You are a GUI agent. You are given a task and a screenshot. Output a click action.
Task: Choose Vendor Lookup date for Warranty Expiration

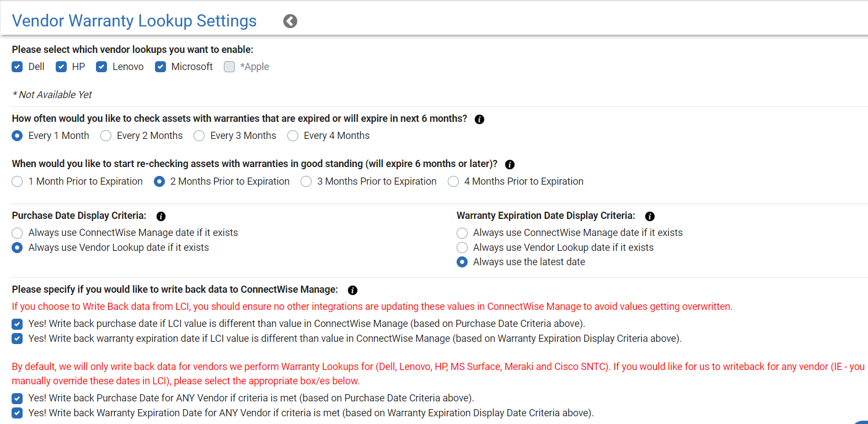click(x=462, y=248)
